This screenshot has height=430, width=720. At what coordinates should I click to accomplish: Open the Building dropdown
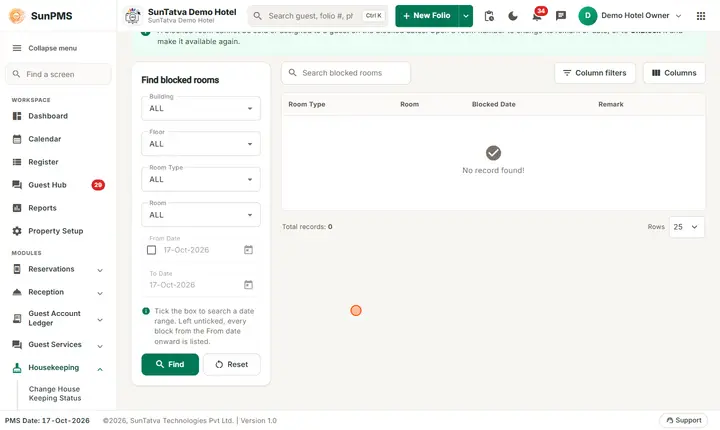coord(201,108)
